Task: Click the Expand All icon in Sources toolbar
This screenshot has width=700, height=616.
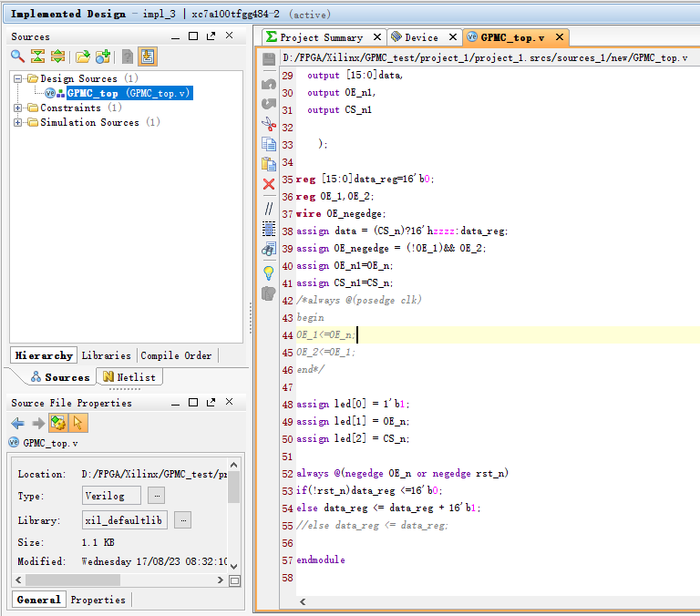Action: coord(57,56)
